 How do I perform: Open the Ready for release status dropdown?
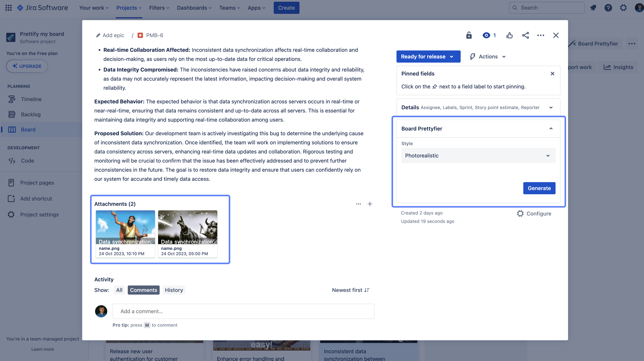tap(428, 57)
